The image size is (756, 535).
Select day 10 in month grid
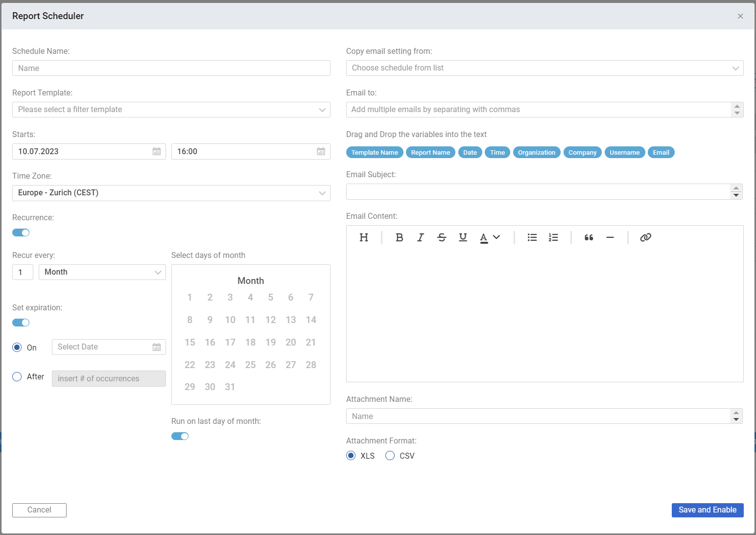click(230, 320)
